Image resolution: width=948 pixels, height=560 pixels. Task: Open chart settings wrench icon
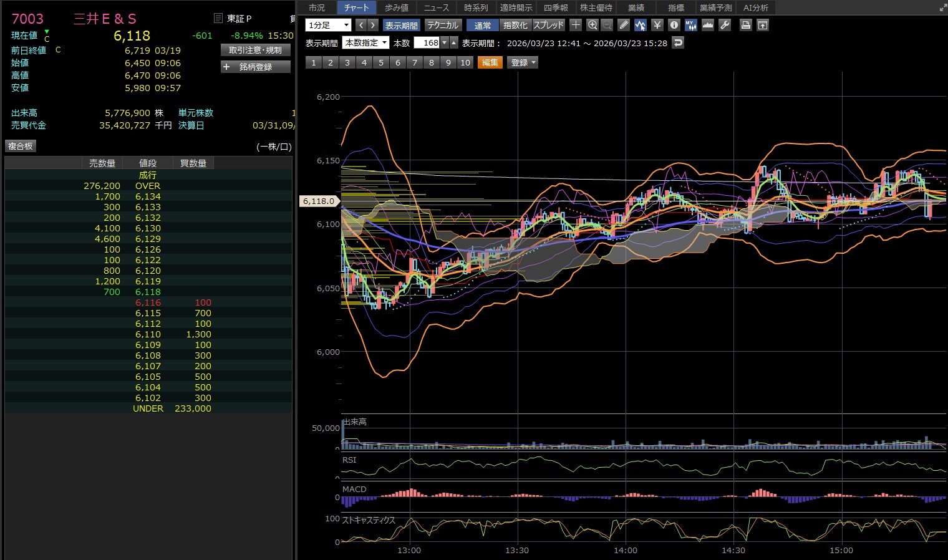[725, 25]
